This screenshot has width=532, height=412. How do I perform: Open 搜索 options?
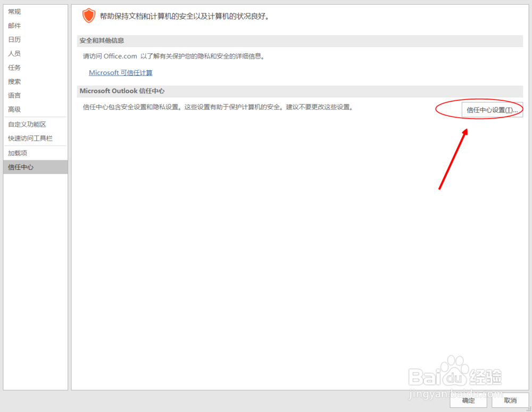point(35,81)
